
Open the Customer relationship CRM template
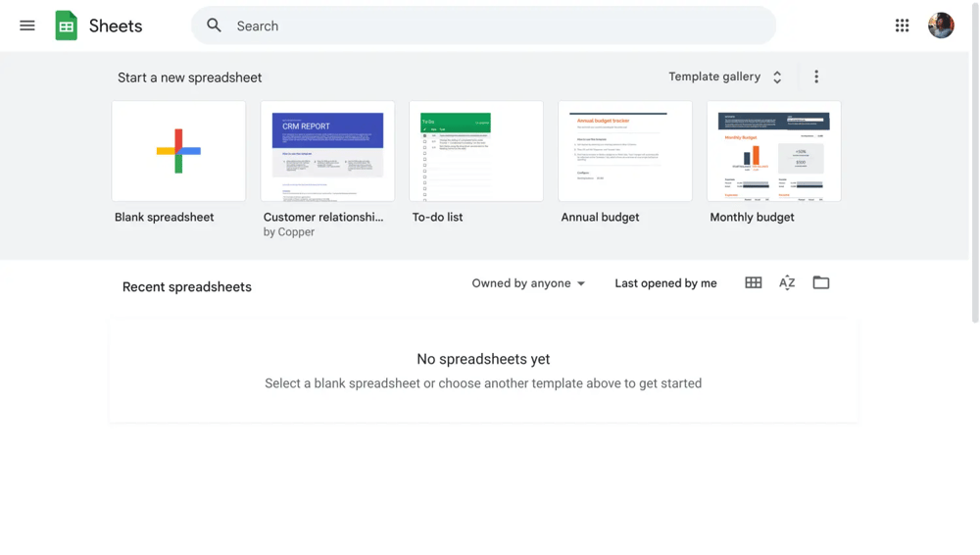click(327, 151)
